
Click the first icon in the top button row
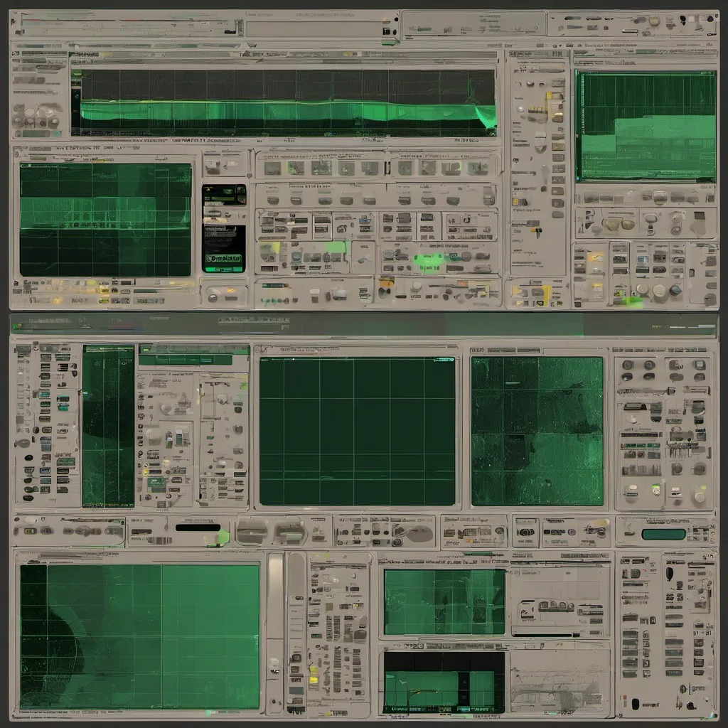coord(272,168)
